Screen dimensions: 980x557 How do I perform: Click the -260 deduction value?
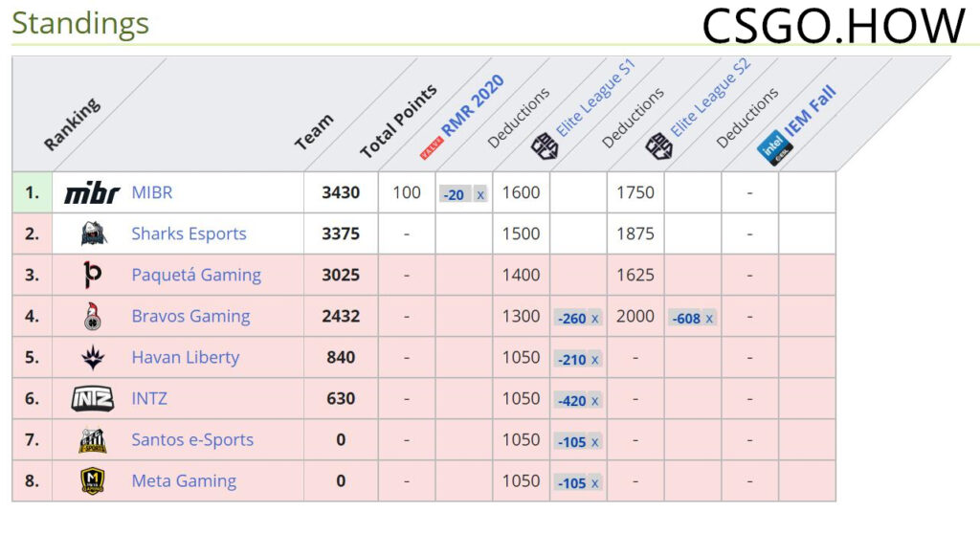pos(571,319)
